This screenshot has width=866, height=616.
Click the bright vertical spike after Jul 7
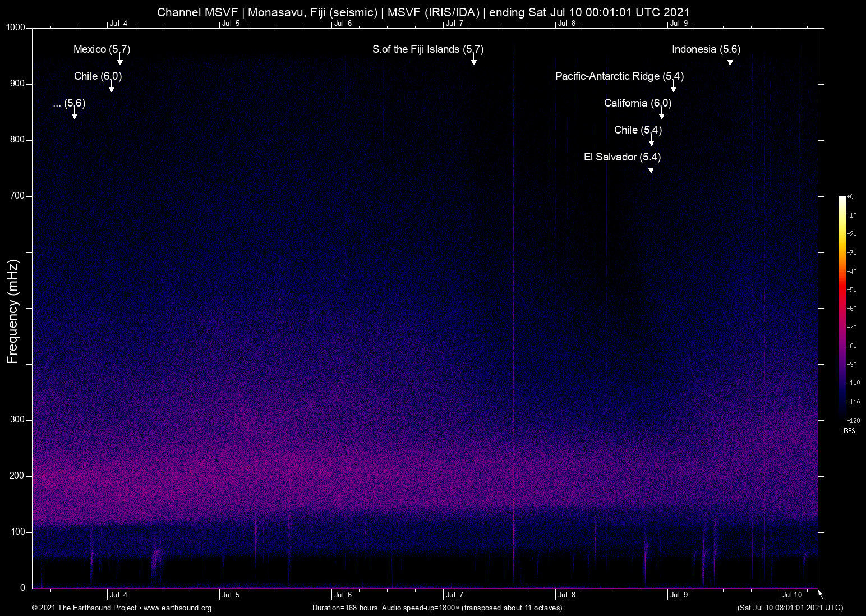(513, 337)
